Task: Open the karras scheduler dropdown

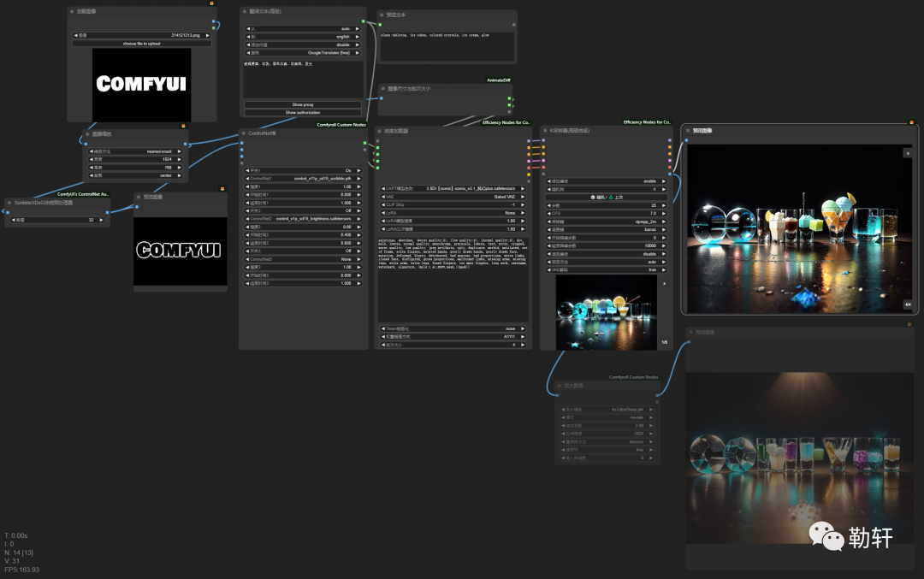Action: pyautogui.click(x=607, y=230)
